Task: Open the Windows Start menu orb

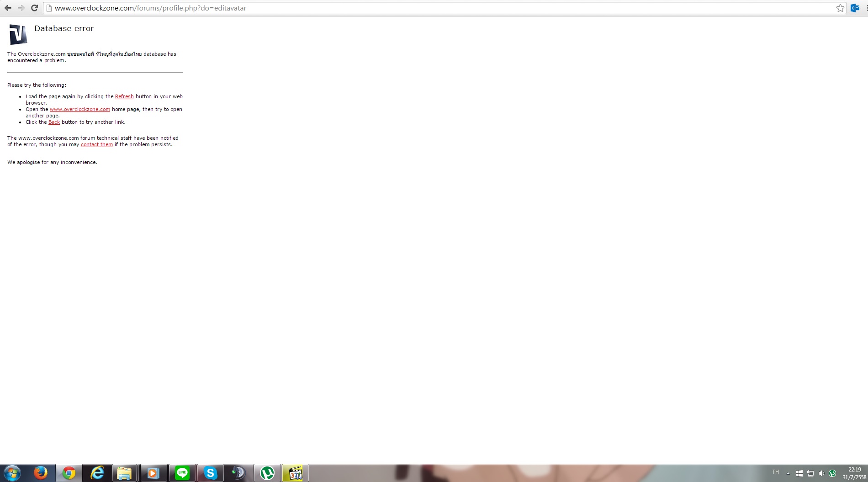Action: 12,473
